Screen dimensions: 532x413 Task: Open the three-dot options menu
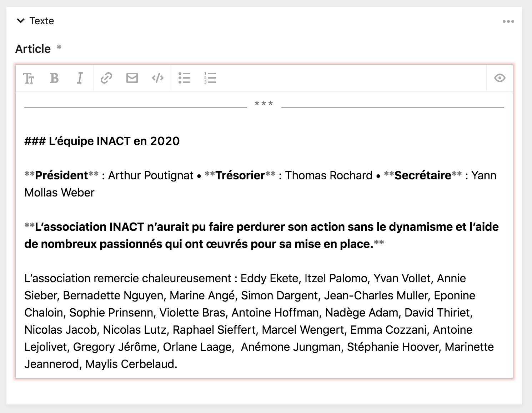tap(508, 21)
